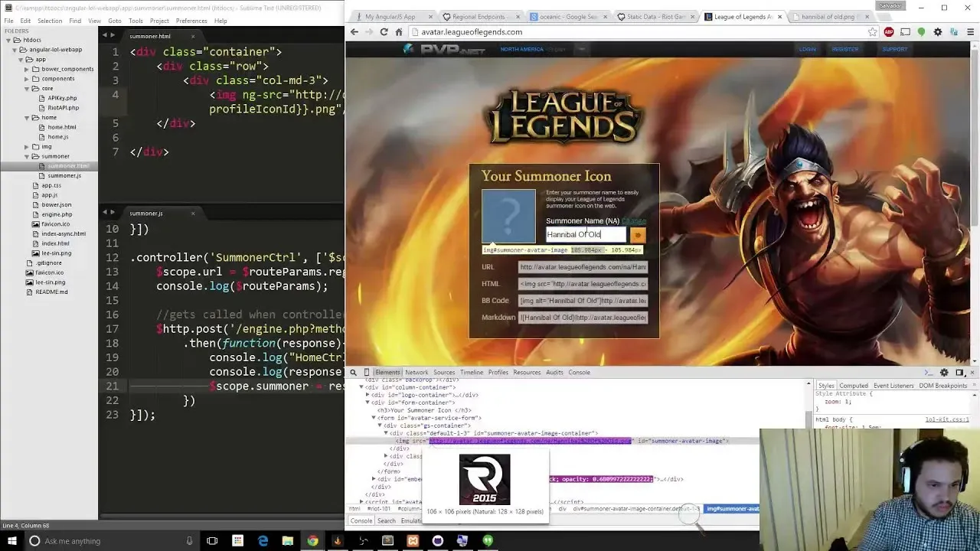Switch to Event Listeners tab

click(894, 386)
